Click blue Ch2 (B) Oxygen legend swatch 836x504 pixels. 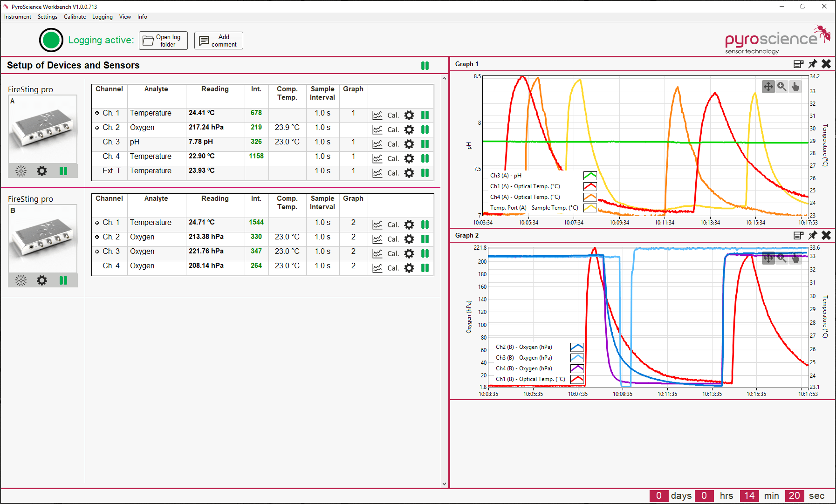pos(577,347)
